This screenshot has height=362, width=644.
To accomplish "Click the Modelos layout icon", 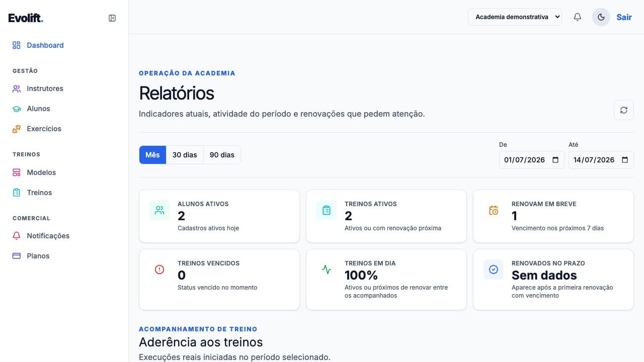I will [x=17, y=172].
